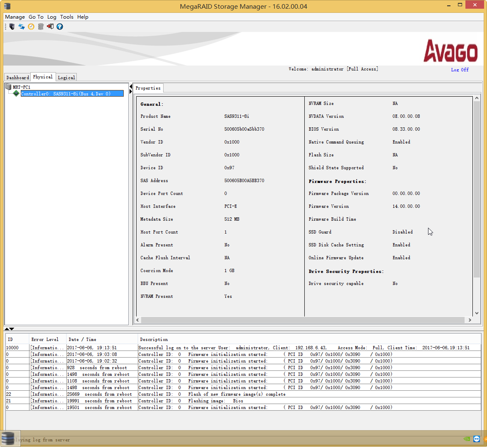Open the Go To menu

pyautogui.click(x=36, y=17)
